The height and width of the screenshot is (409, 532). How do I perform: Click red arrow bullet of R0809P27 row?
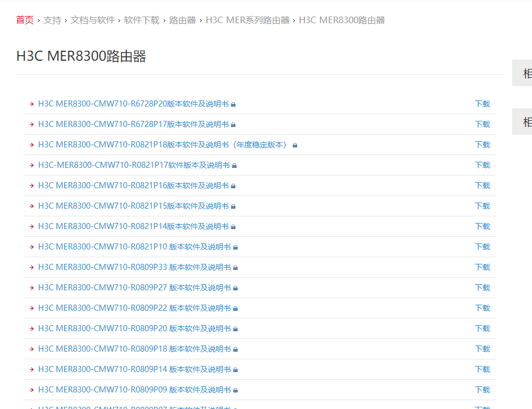tap(31, 288)
